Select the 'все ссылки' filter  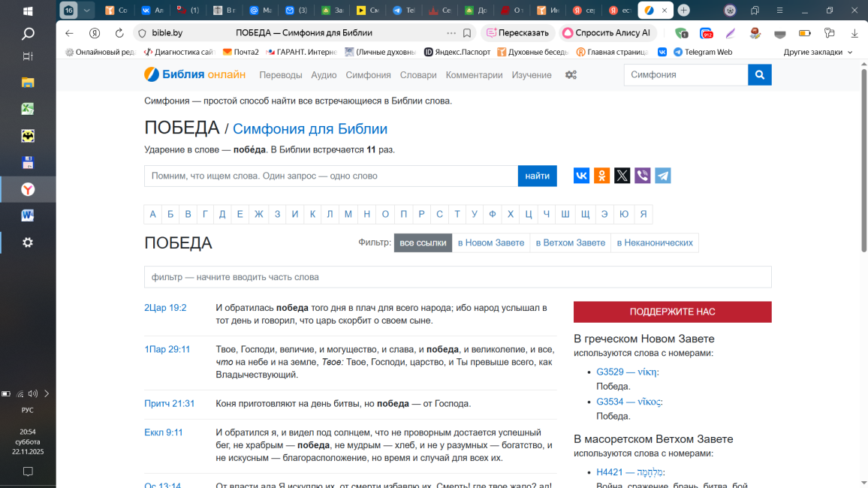(x=423, y=242)
